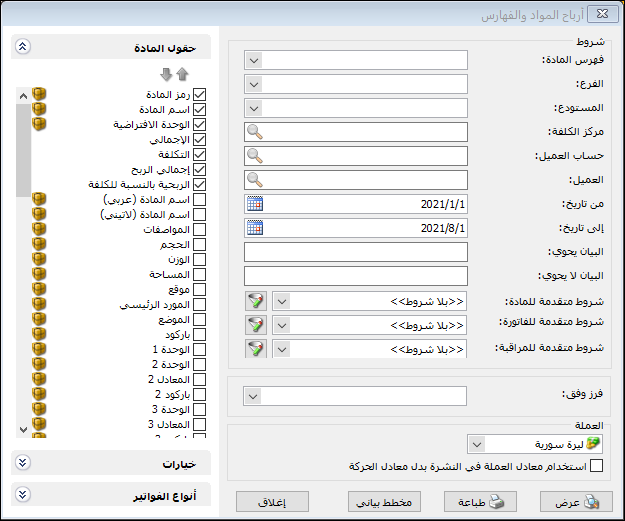The image size is (625, 521).
Task: Click the مخطط بياني chart button
Action: pos(384,502)
